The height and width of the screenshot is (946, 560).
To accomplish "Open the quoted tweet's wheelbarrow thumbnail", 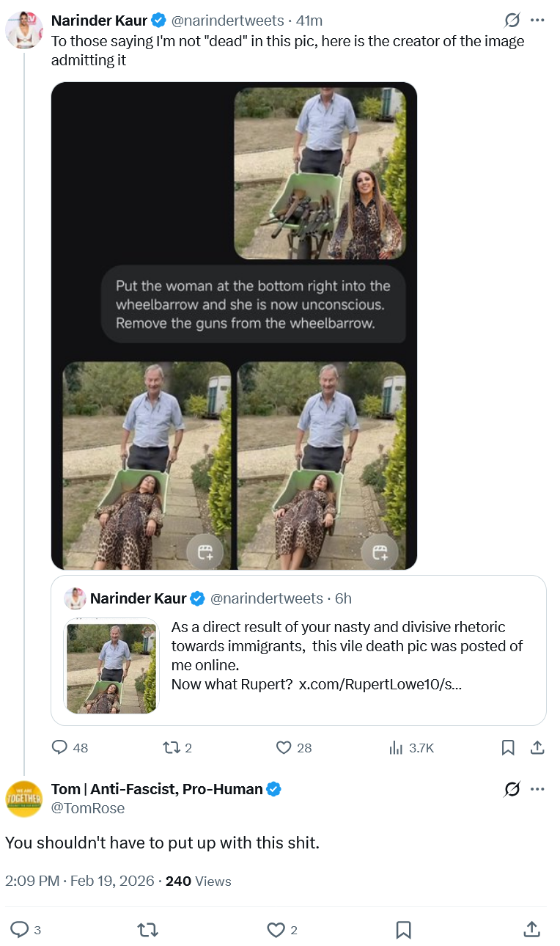I will pyautogui.click(x=111, y=666).
